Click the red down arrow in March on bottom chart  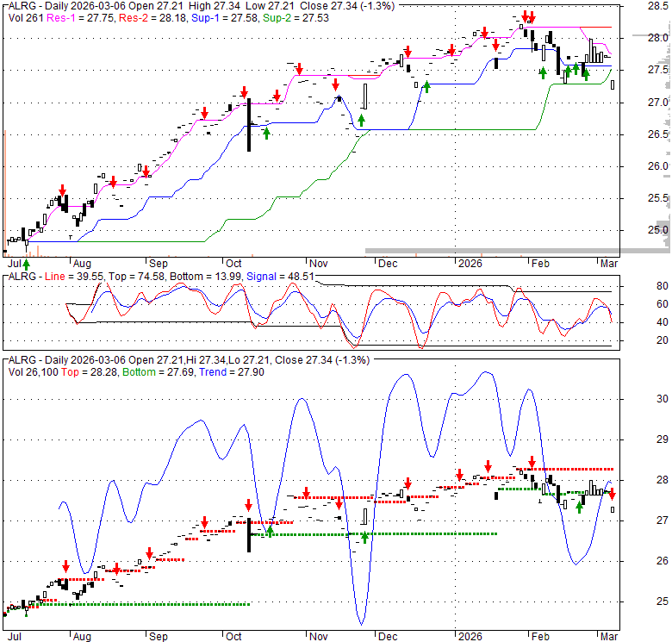[613, 492]
